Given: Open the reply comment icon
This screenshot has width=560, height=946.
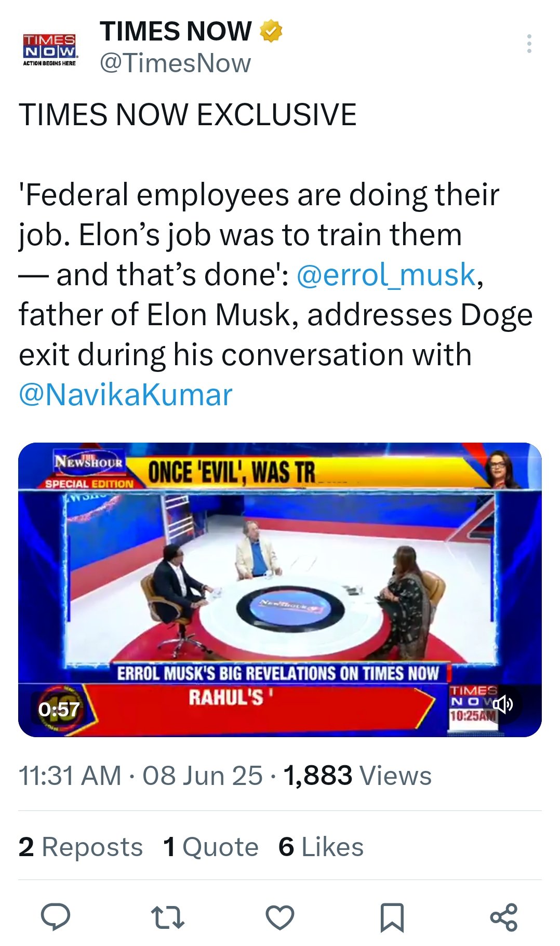Looking at the screenshot, I should point(56,916).
